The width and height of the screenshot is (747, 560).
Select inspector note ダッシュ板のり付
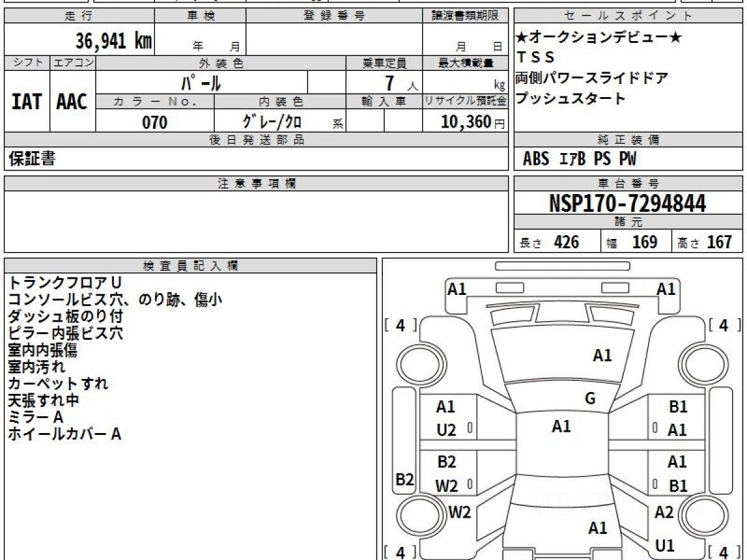click(65, 316)
